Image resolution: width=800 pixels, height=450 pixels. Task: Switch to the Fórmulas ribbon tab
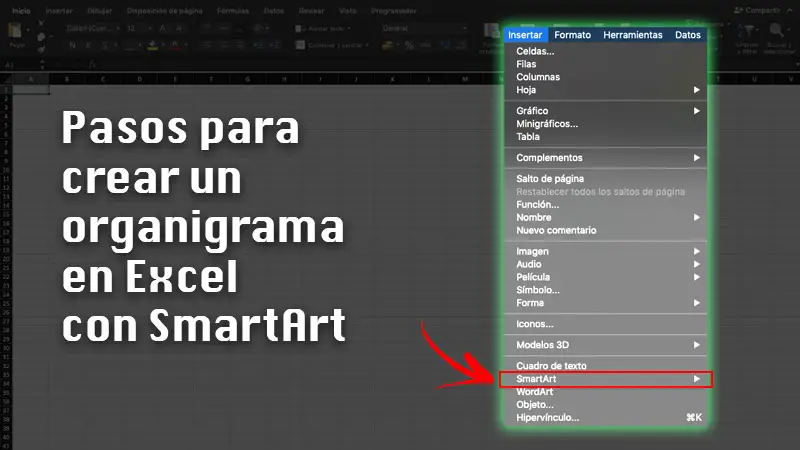point(233,11)
